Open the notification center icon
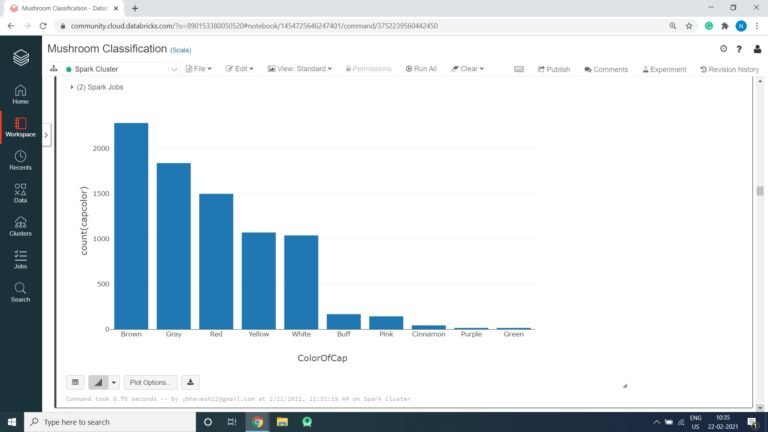 tap(753, 422)
